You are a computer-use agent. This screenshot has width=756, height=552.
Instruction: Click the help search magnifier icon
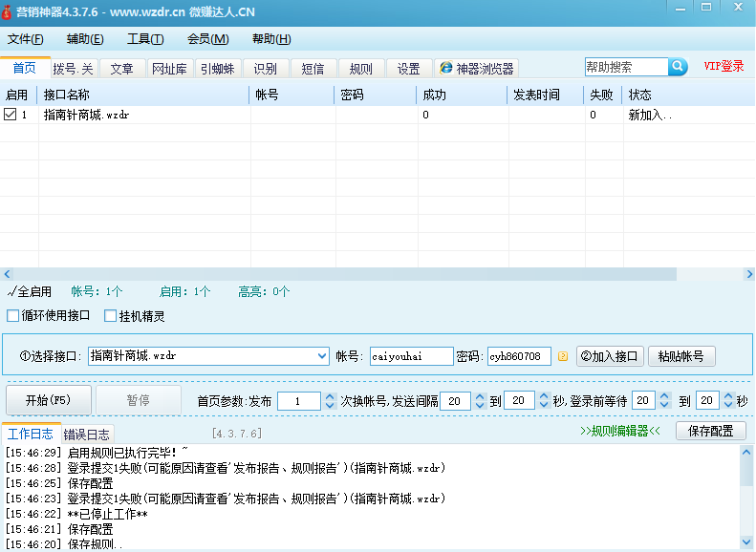678,67
